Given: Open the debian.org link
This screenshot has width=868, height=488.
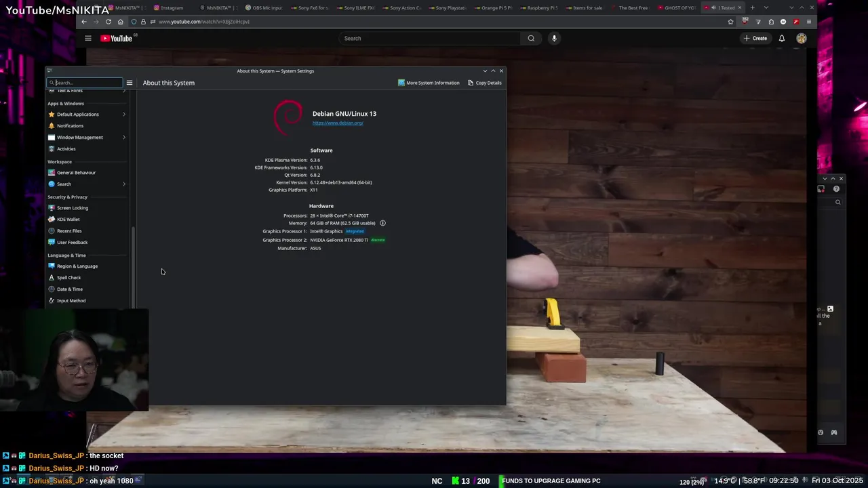Looking at the screenshot, I should (x=338, y=123).
